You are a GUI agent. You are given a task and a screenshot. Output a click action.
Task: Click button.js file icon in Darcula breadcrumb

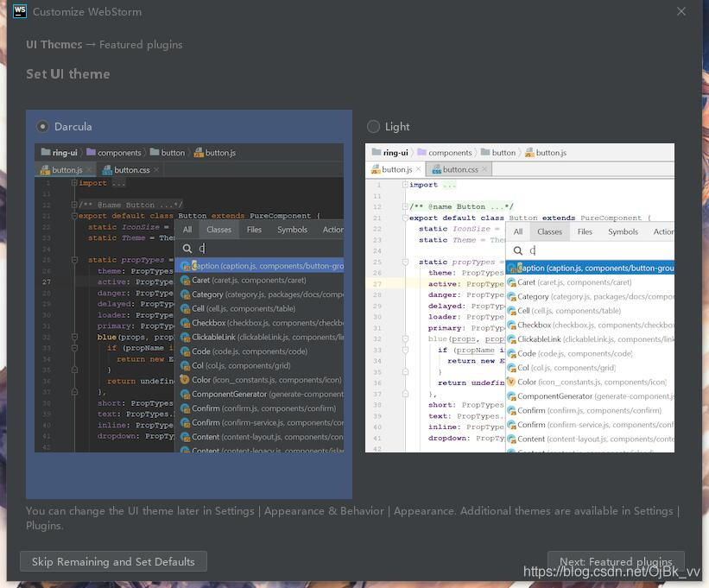tap(199, 153)
